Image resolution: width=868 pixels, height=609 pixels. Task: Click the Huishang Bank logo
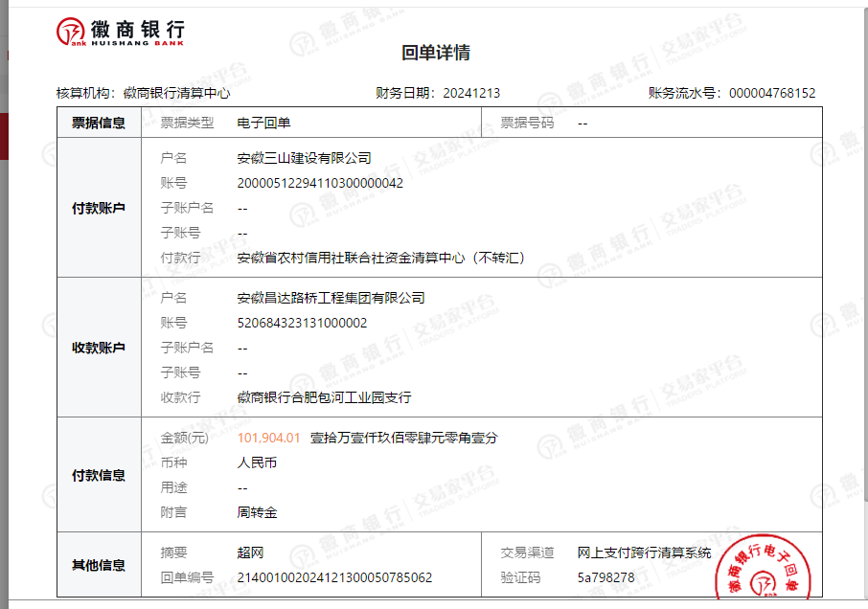[x=120, y=33]
